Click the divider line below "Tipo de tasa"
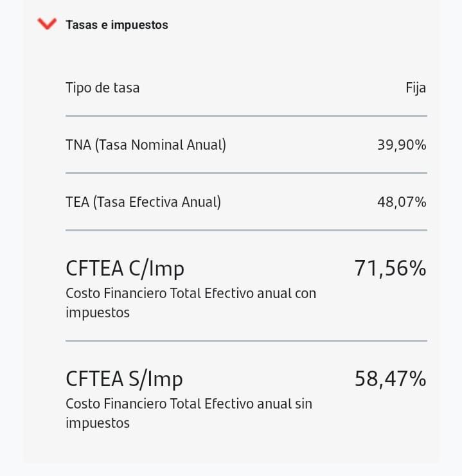This screenshot has height=476, width=462. pyautogui.click(x=246, y=116)
